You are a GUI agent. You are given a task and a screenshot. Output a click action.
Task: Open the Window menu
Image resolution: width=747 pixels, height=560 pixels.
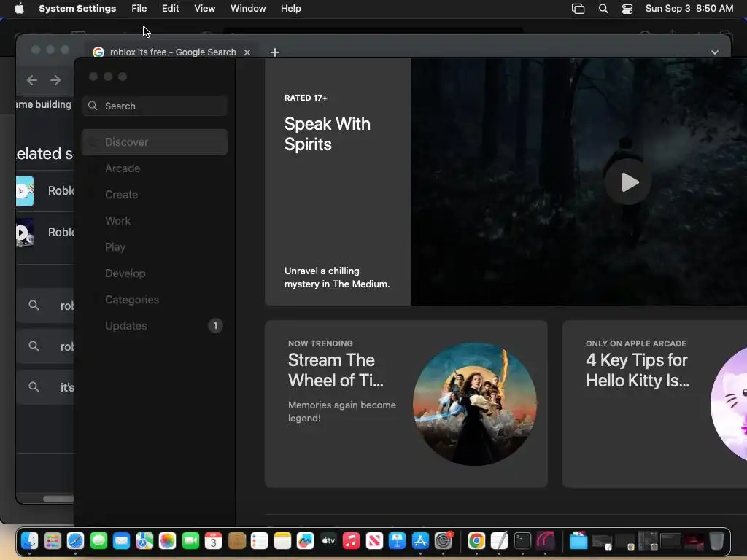click(248, 9)
